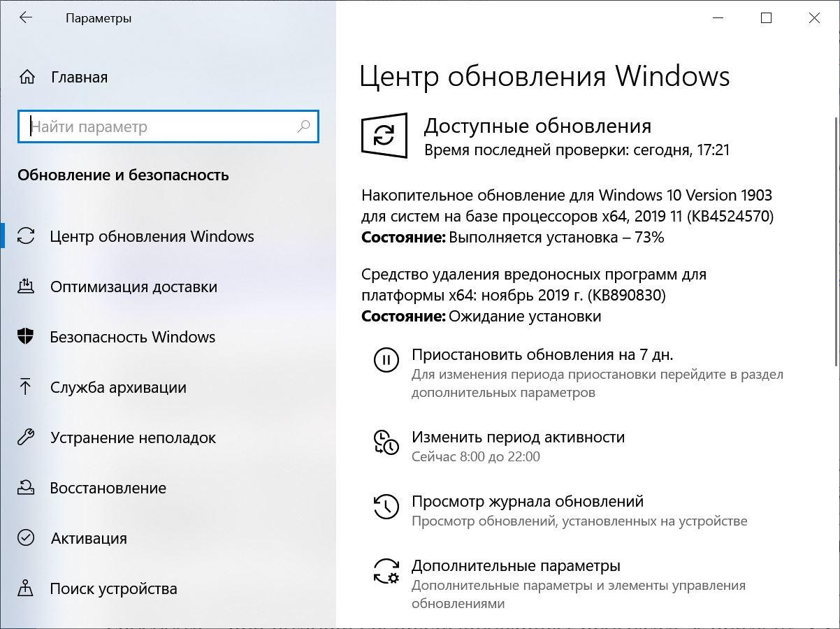The height and width of the screenshot is (629, 840).
Task: Click the active hours clock icon
Action: [386, 442]
